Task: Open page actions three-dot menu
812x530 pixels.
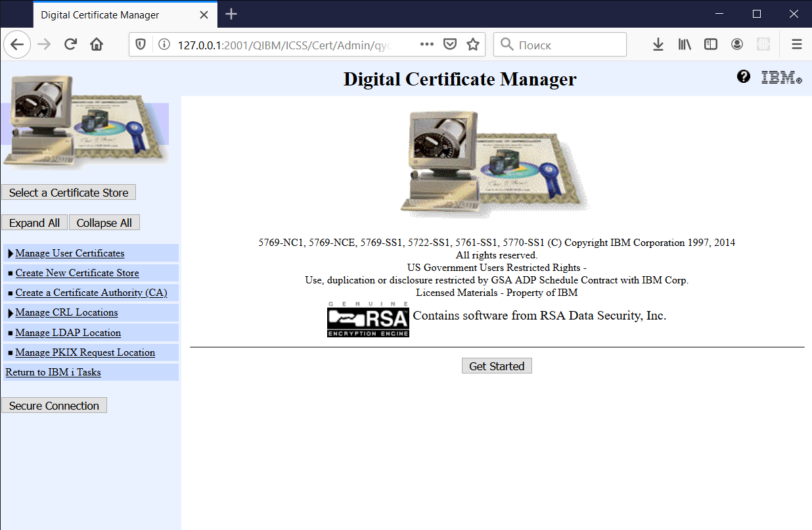Action: pyautogui.click(x=426, y=45)
